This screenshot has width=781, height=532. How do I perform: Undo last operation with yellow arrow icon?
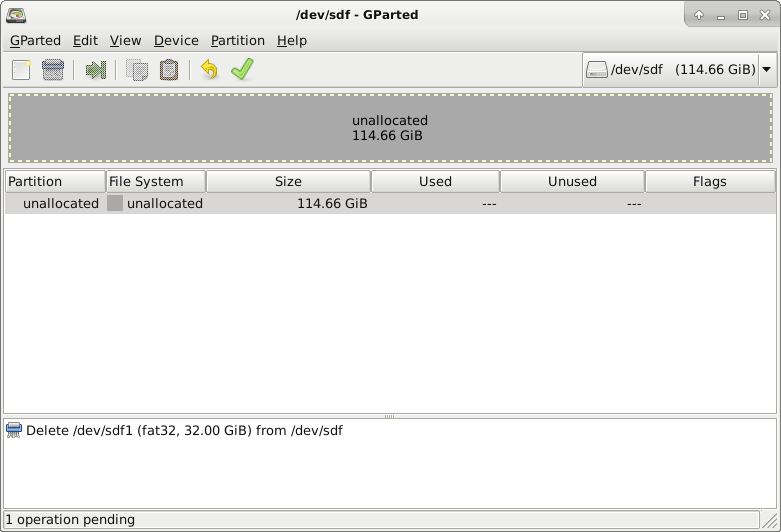pyautogui.click(x=210, y=70)
